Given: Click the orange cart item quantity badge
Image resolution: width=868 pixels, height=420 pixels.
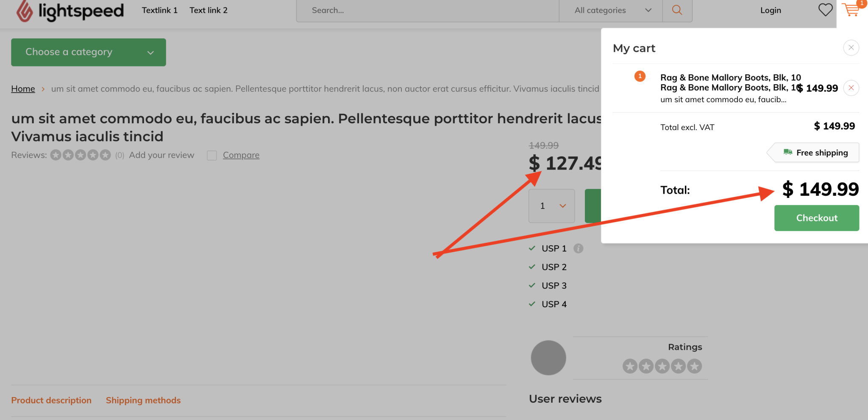Looking at the screenshot, I should pos(640,76).
